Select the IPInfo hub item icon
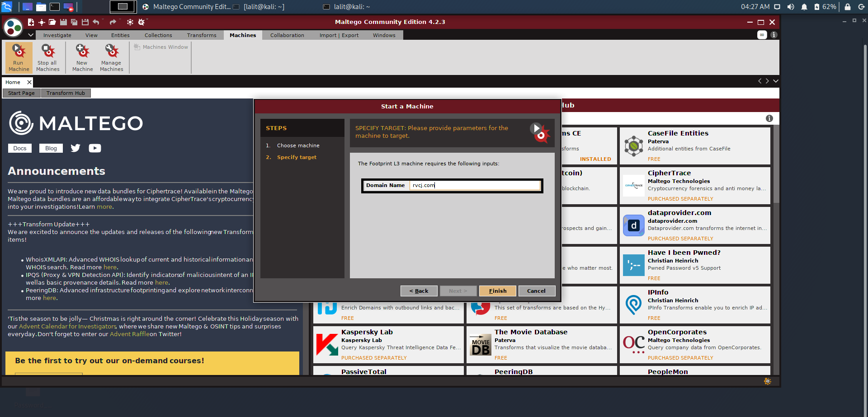Image resolution: width=868 pixels, height=417 pixels. pos(634,305)
